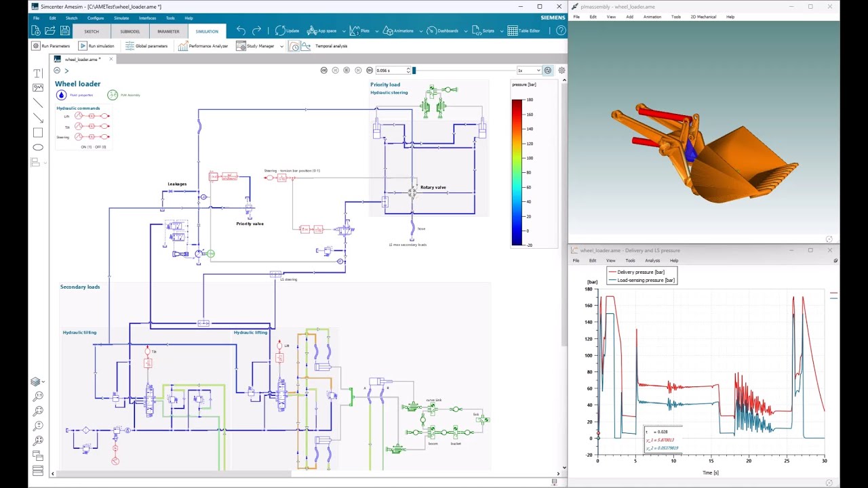The width and height of the screenshot is (868, 488).
Task: Select the ellipse drawing tool
Action: (x=38, y=147)
